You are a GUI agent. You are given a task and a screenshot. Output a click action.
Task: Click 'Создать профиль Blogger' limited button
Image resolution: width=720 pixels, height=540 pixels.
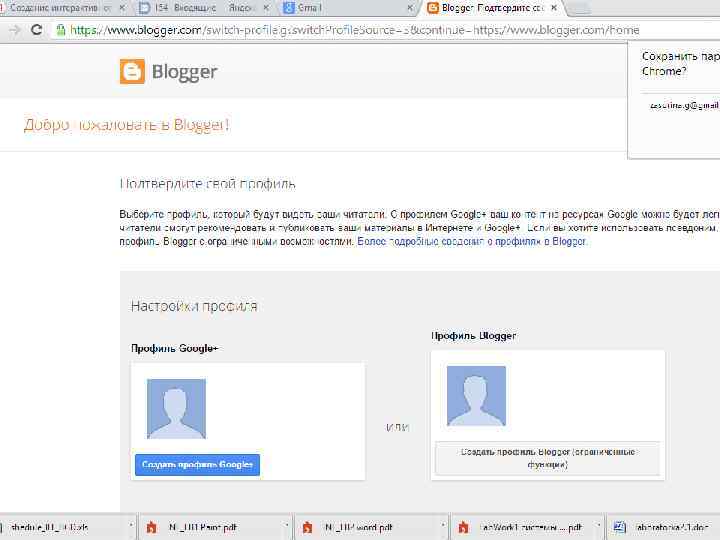(547, 458)
